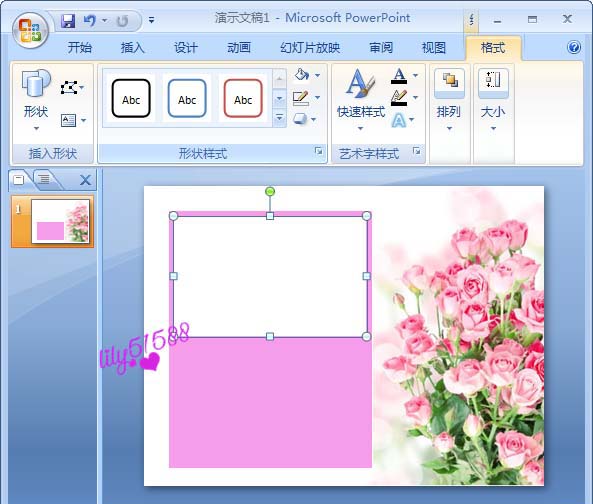Switch to the Outline view pane tab
The width and height of the screenshot is (593, 504).
coord(44,178)
